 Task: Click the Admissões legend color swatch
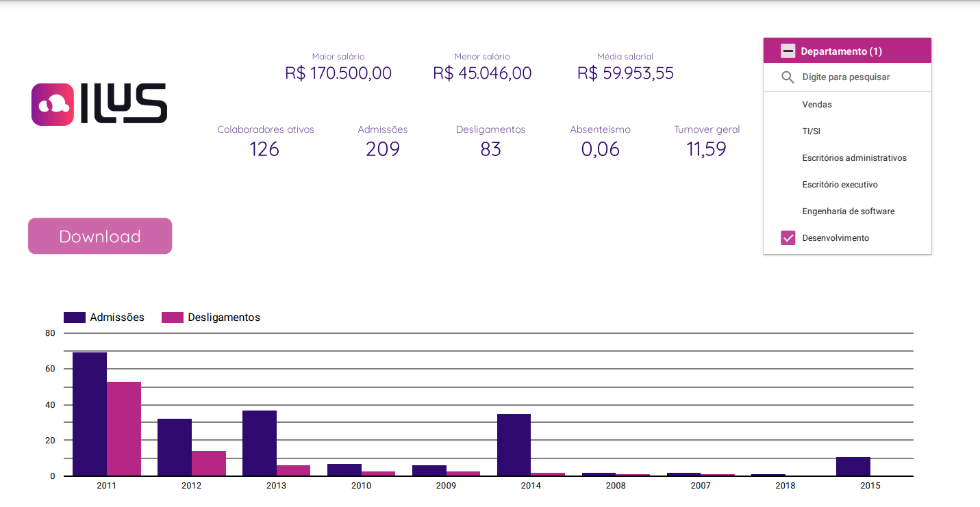pyautogui.click(x=75, y=317)
